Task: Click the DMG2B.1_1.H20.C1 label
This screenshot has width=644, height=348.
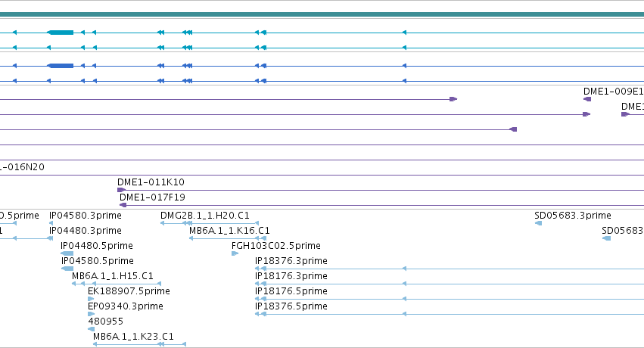Action: pyautogui.click(x=205, y=216)
